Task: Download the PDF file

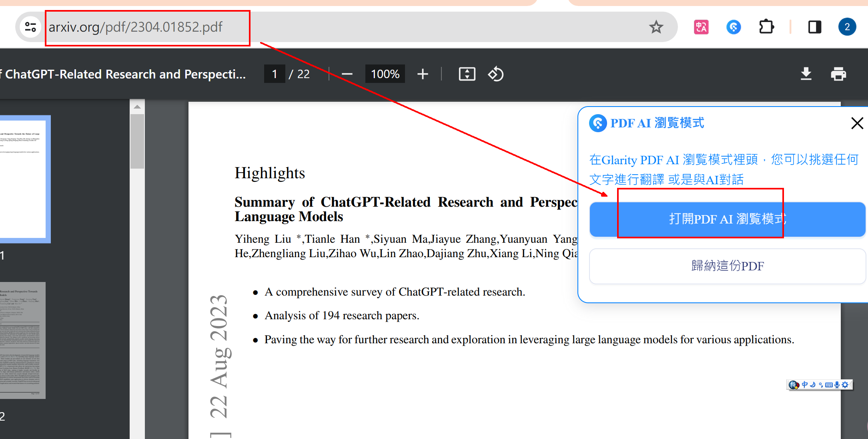Action: point(806,74)
